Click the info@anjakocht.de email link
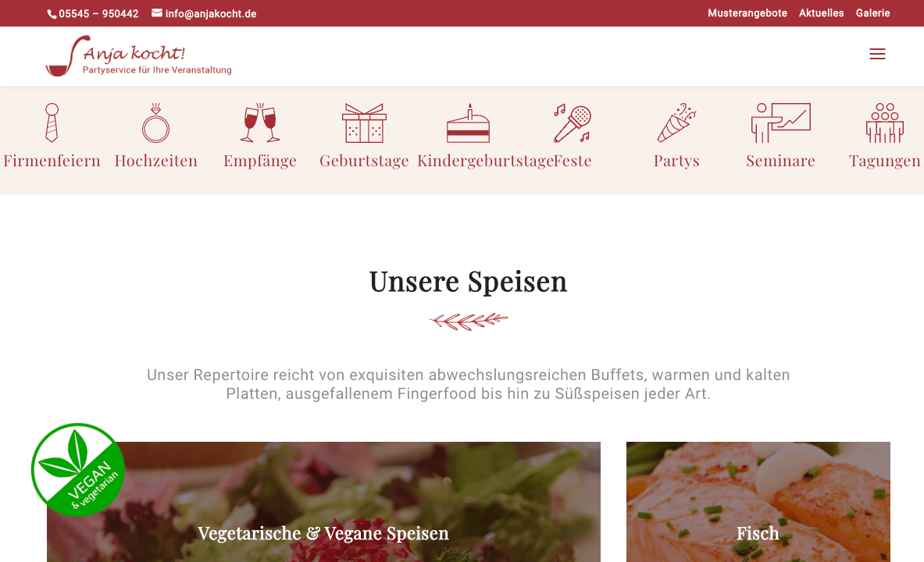Screen dimensions: 924x562 pyautogui.click(x=204, y=13)
